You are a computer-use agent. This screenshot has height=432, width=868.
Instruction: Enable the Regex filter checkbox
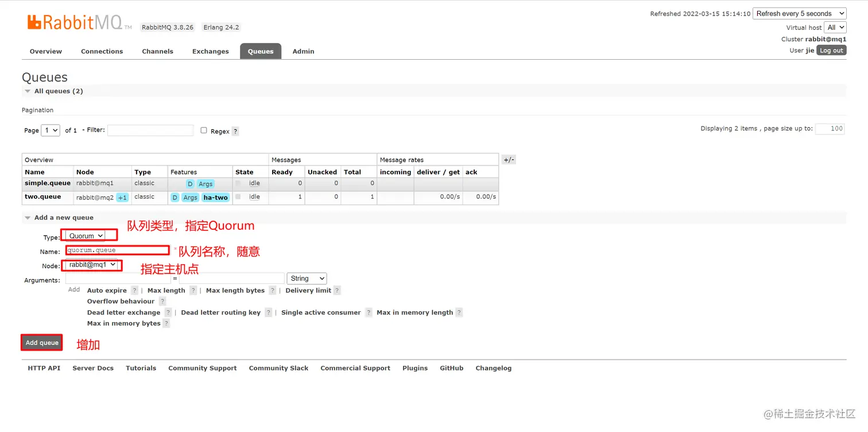(x=204, y=130)
